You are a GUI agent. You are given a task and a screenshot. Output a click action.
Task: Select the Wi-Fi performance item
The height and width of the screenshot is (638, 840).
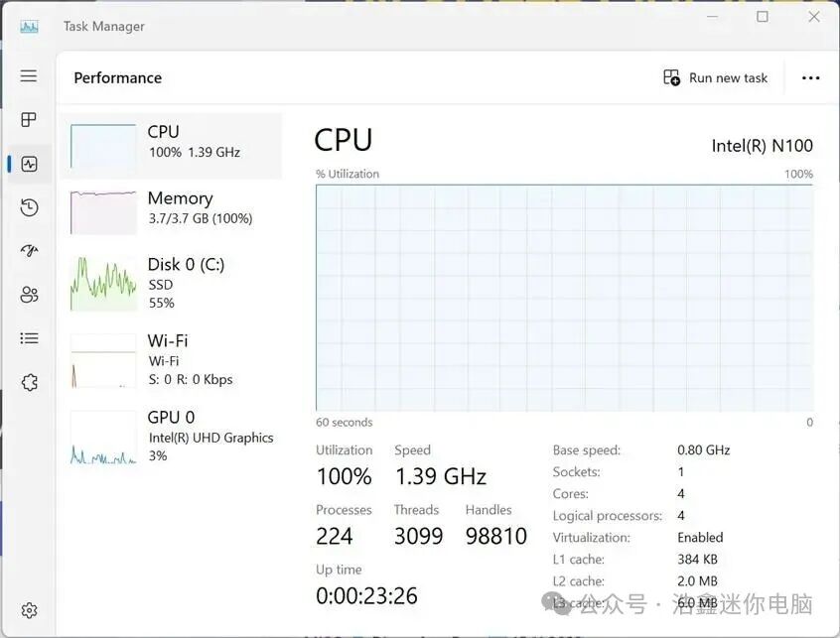coord(172,360)
